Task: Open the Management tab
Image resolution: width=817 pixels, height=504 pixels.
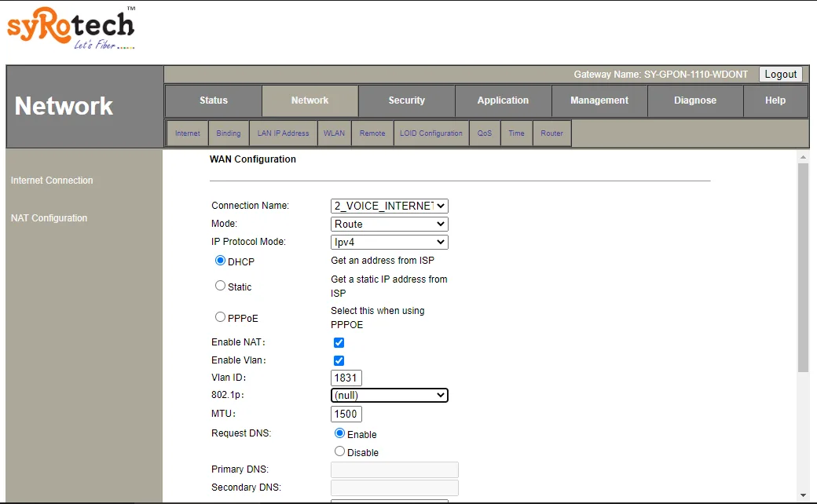Action: [x=599, y=100]
